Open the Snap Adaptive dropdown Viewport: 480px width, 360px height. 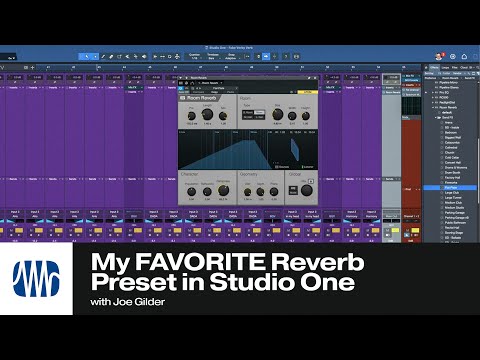pyautogui.click(x=231, y=56)
